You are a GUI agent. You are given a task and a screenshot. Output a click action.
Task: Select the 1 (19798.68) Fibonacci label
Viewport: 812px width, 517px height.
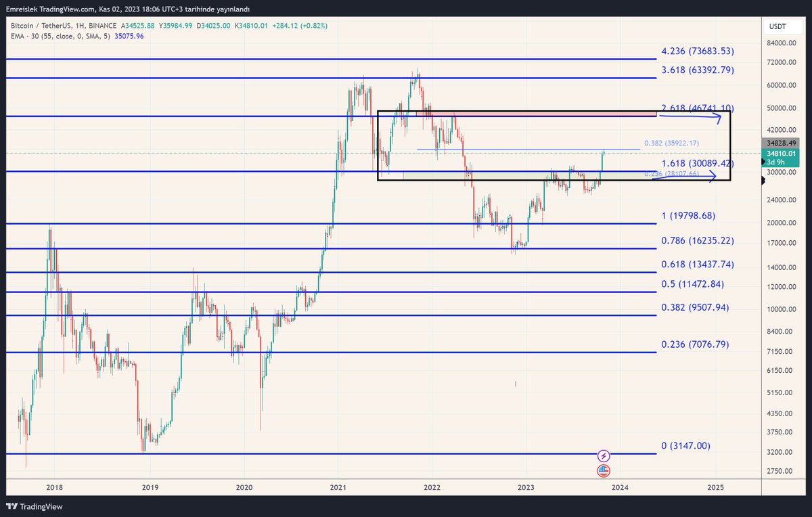[x=688, y=216]
